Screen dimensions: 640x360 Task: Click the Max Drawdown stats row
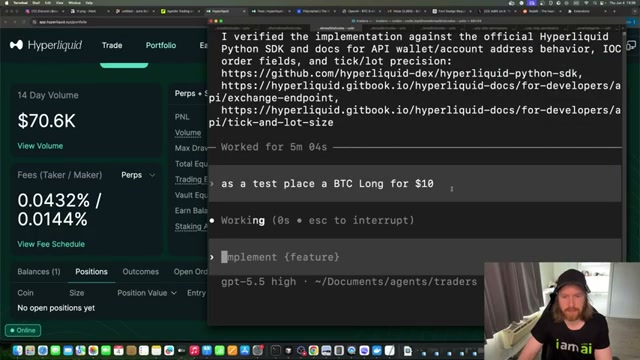(191, 148)
